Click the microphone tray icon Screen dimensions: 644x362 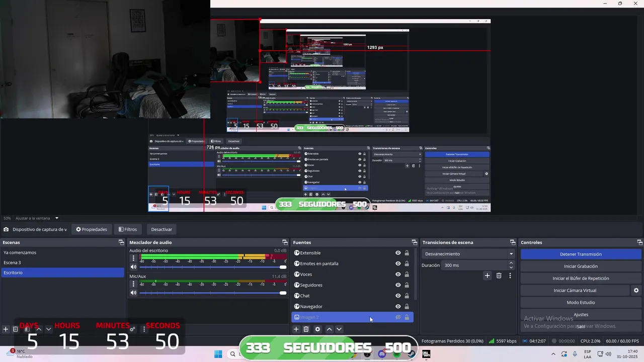click(x=575, y=354)
